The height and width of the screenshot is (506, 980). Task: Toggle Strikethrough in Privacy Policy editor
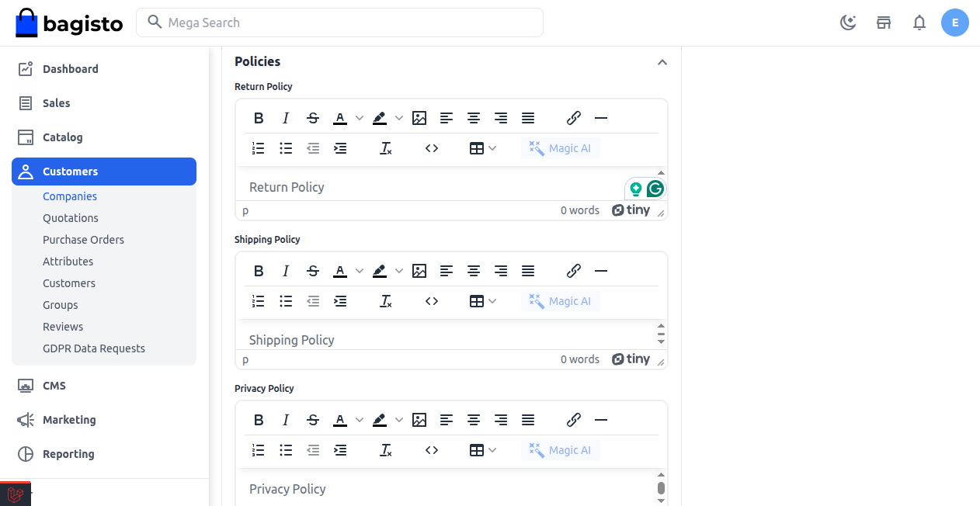[313, 420]
